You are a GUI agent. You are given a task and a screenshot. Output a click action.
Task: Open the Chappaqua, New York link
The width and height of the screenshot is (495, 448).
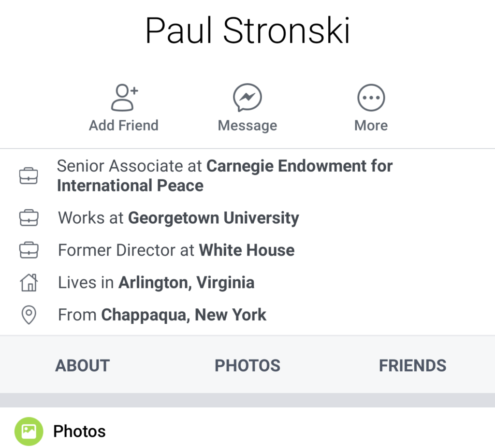pyautogui.click(x=184, y=315)
